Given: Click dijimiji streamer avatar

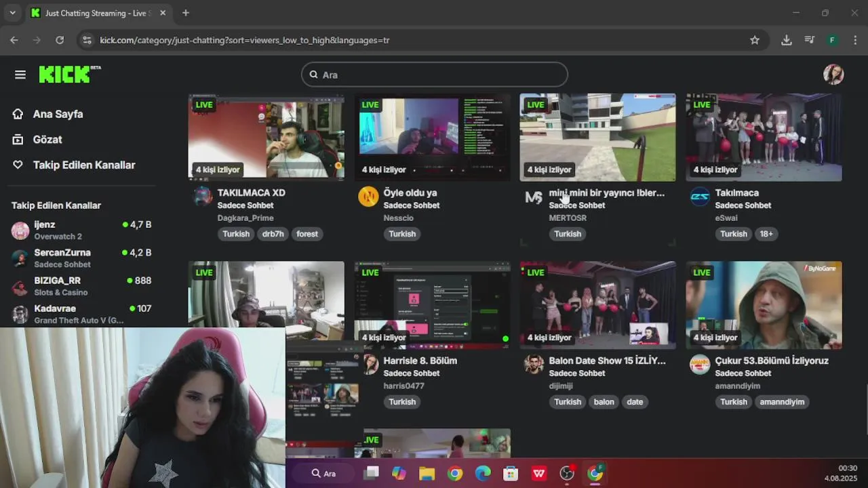Looking at the screenshot, I should click(534, 365).
